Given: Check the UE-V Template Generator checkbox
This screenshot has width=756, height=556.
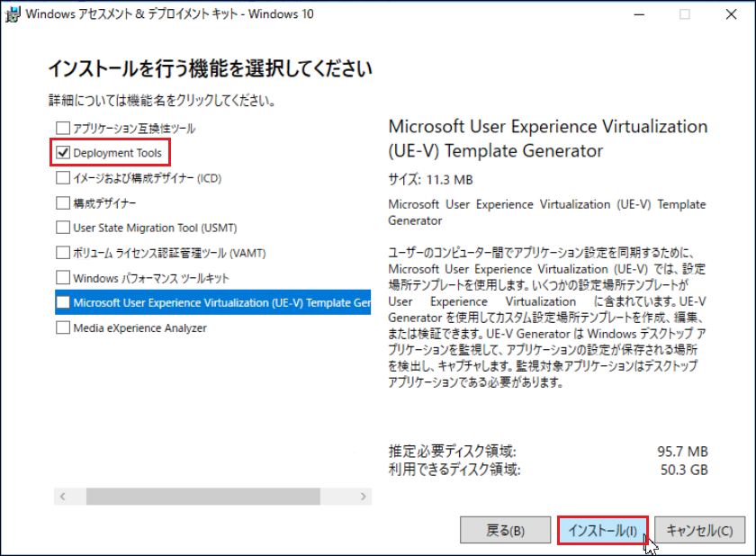Looking at the screenshot, I should point(63,302).
